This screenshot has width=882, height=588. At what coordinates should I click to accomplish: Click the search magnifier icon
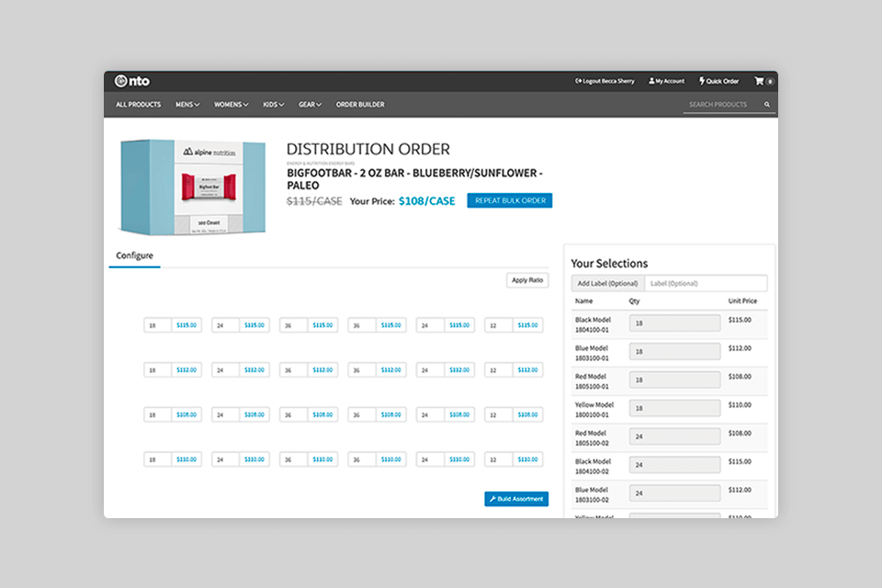click(x=766, y=105)
